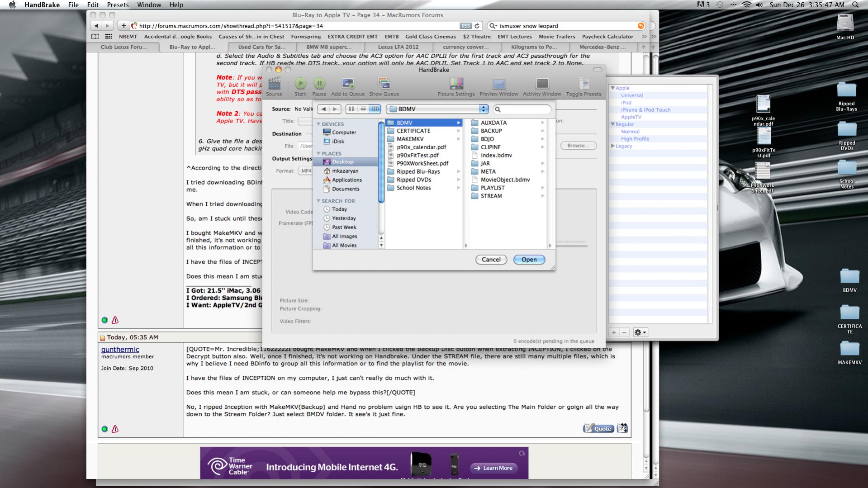Click the Open button in dialog
868x488 pixels.
tap(529, 260)
